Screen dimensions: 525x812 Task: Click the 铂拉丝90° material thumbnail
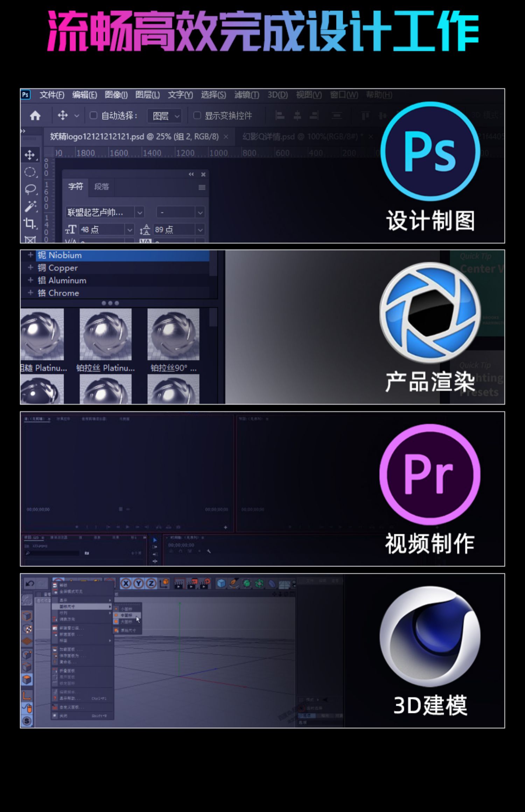tap(173, 334)
